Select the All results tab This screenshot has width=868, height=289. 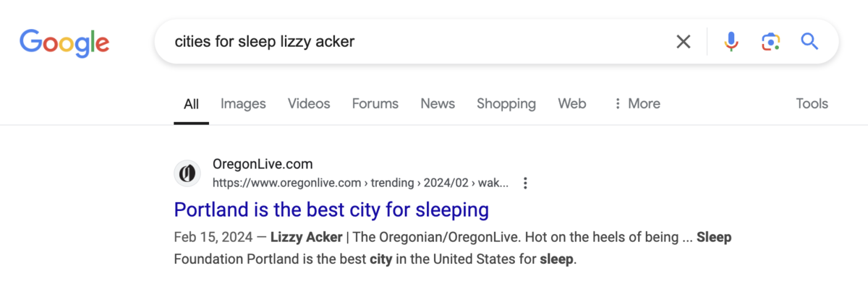[191, 103]
